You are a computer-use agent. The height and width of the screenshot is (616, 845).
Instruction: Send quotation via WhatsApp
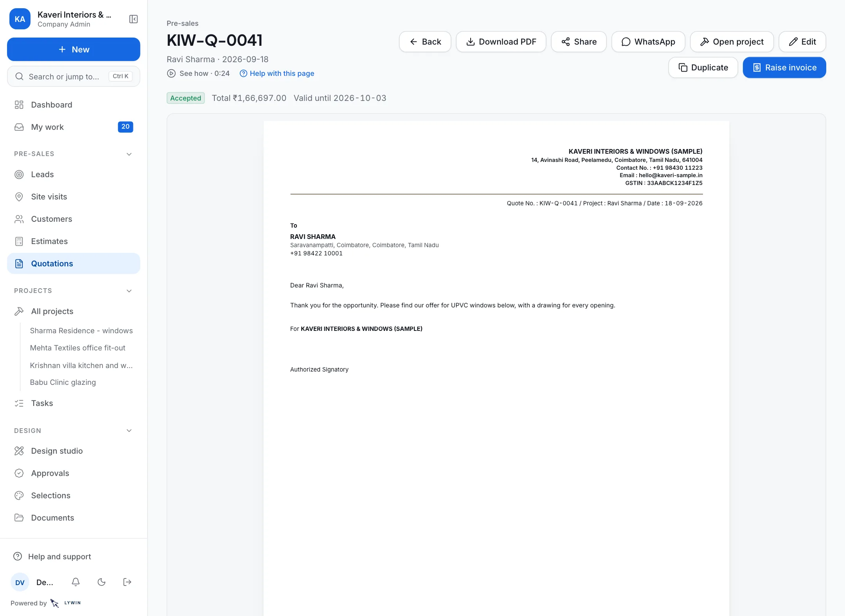tap(648, 42)
